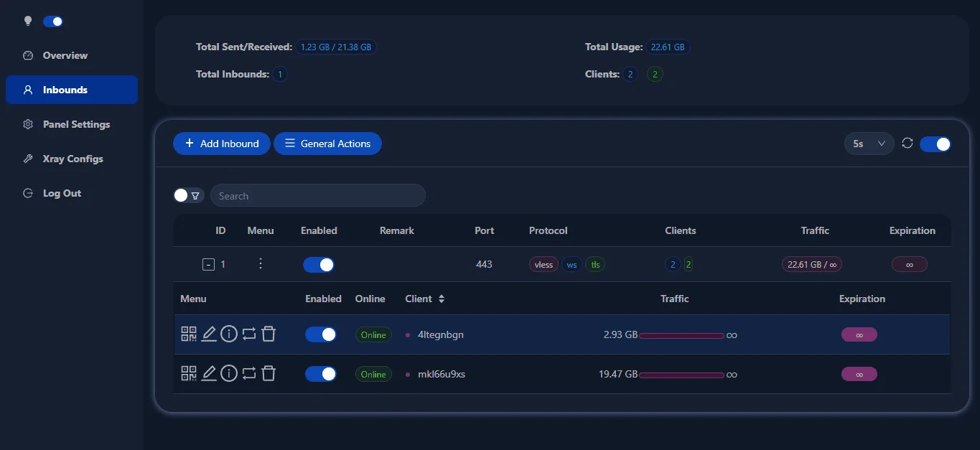Open the three-dot menu for inbound 1
Image resolution: width=980 pixels, height=450 pixels.
[x=261, y=264]
